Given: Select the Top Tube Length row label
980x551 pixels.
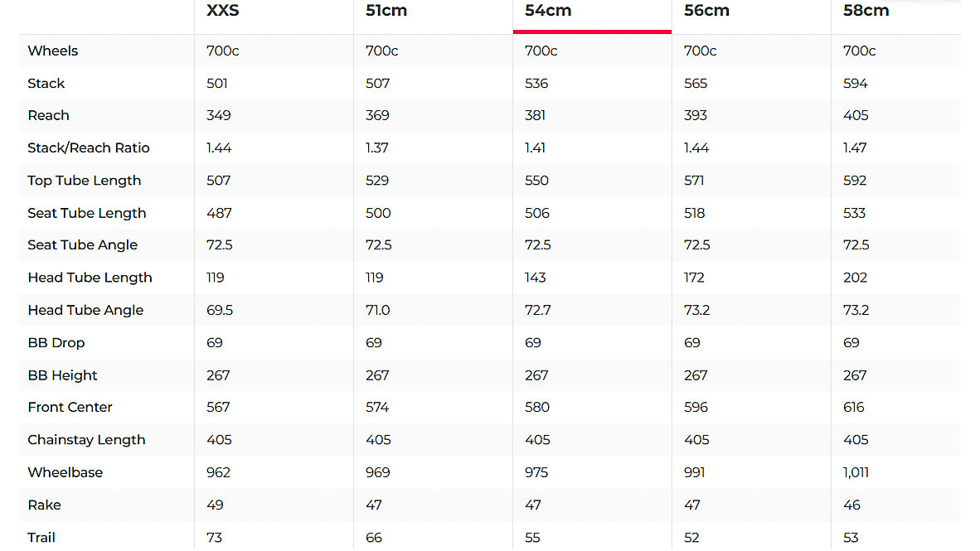Looking at the screenshot, I should 84,181.
